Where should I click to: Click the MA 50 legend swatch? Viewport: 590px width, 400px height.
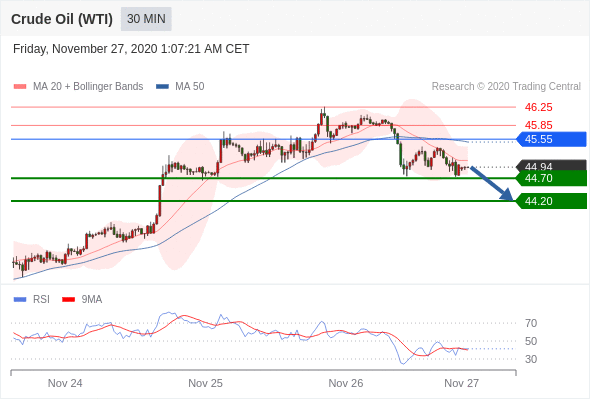162,87
